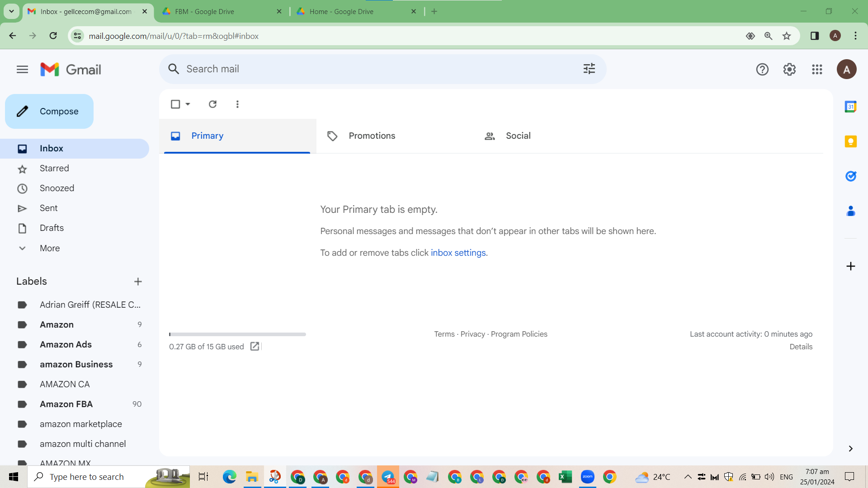The width and height of the screenshot is (868, 488).
Task: Hide side panel chevron arrow
Action: 850,449
